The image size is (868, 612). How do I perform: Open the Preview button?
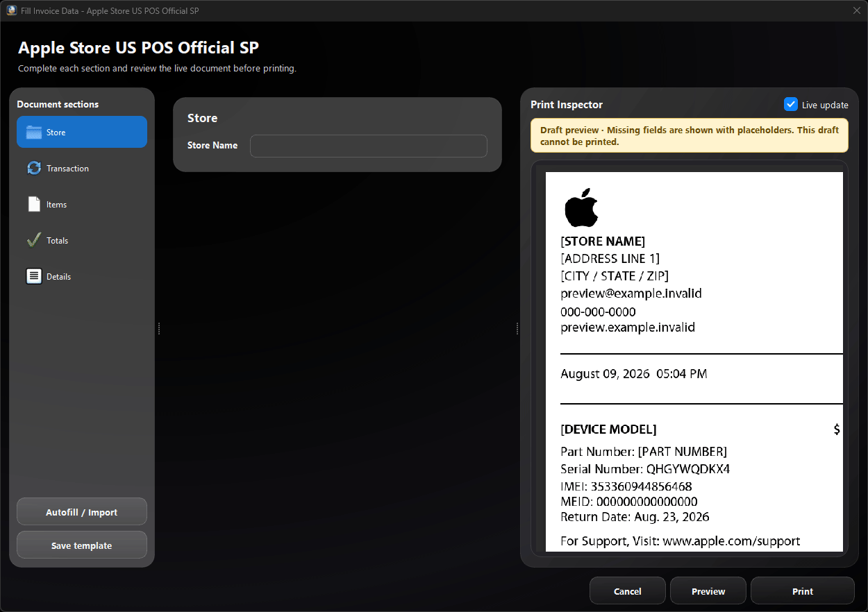click(708, 591)
